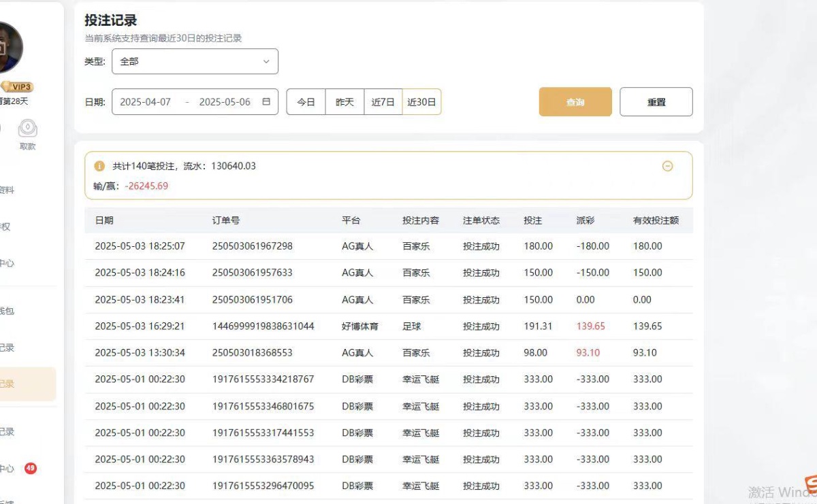
Task: Click the calendar 日 icon in the date field
Action: pos(266,101)
